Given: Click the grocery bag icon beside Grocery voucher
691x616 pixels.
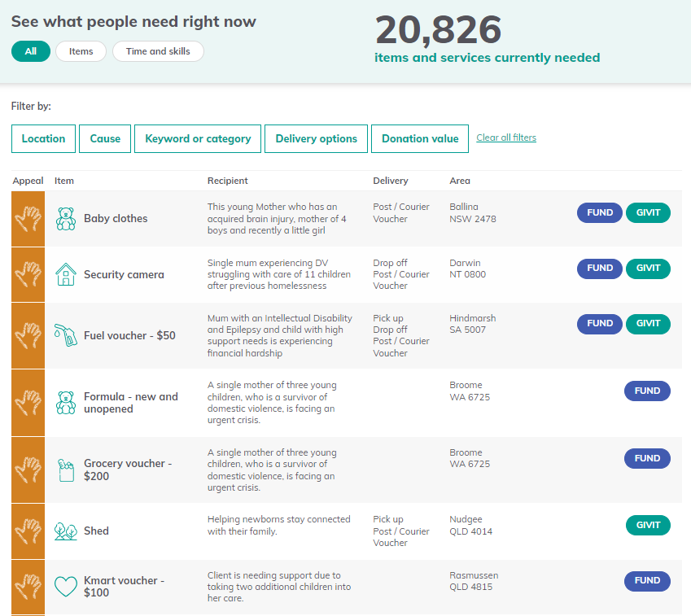Looking at the screenshot, I should tap(66, 470).
